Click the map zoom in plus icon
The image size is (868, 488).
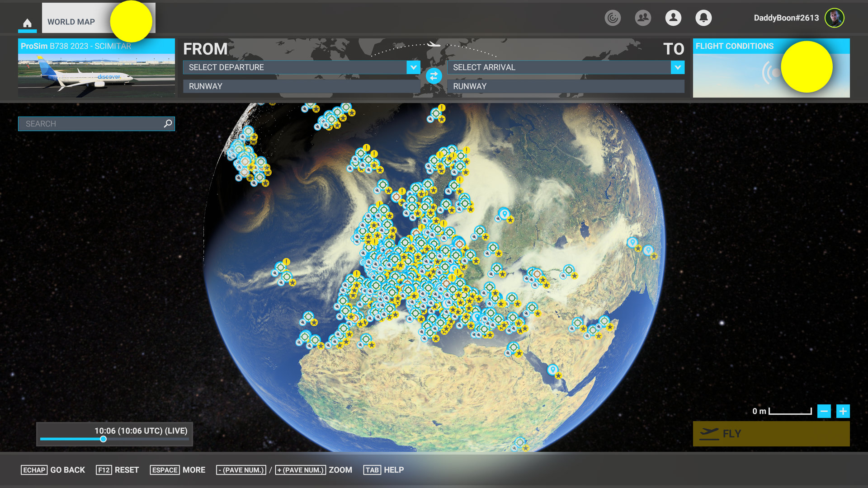tap(843, 412)
